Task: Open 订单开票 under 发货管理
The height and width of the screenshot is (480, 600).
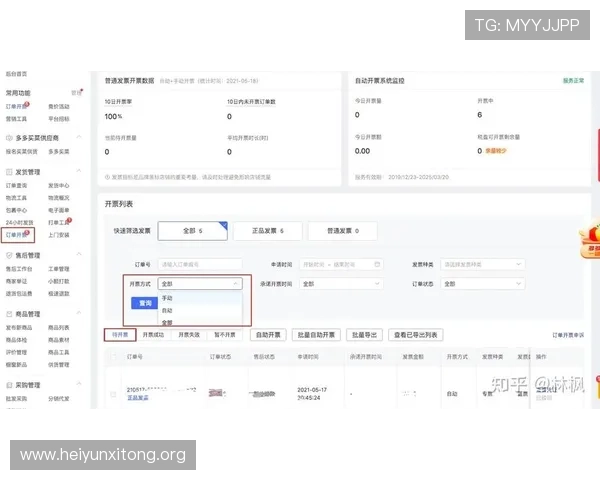Action: coord(18,235)
